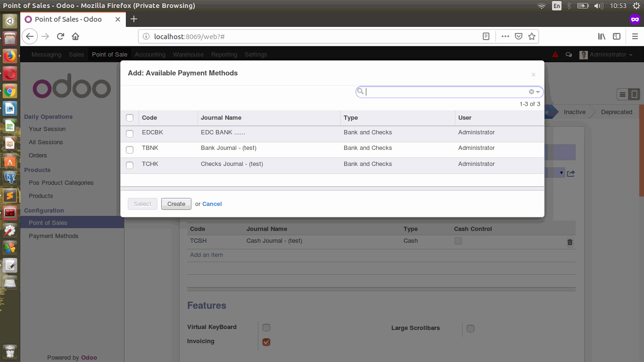Click inside the dialog search field

446,92
